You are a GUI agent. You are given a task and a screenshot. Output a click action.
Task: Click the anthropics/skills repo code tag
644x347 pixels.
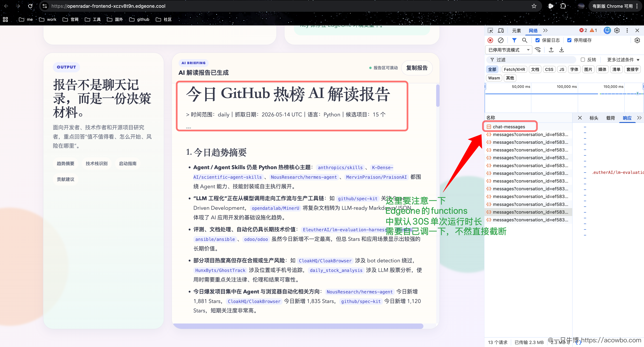point(340,167)
